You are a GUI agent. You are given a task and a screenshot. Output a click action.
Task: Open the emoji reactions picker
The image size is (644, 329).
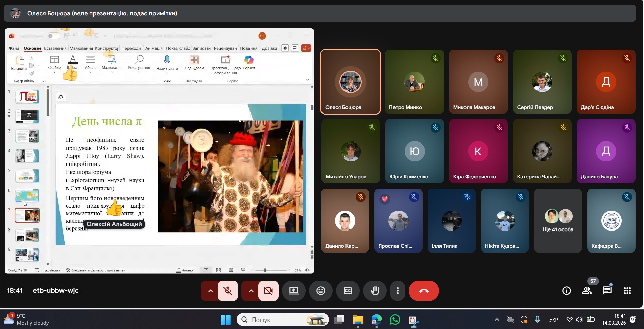pos(321,291)
